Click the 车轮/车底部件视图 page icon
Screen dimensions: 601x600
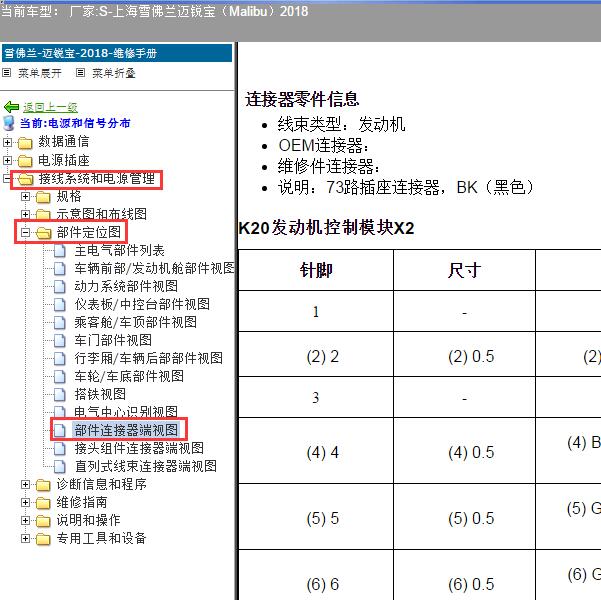[x=59, y=376]
